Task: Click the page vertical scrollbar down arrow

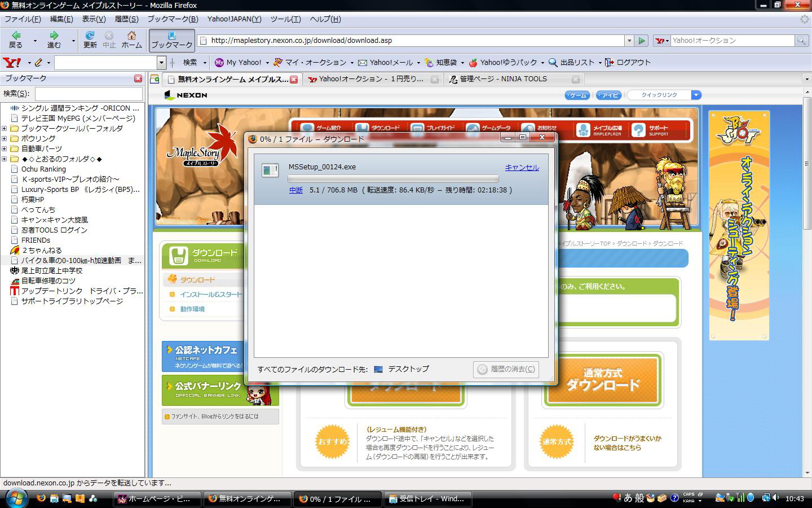Action: (x=806, y=473)
